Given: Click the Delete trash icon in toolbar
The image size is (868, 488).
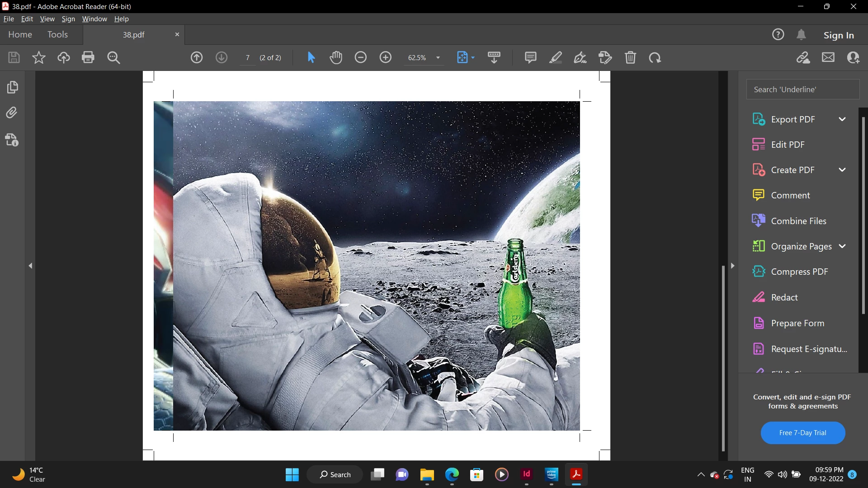Looking at the screenshot, I should pyautogui.click(x=630, y=57).
